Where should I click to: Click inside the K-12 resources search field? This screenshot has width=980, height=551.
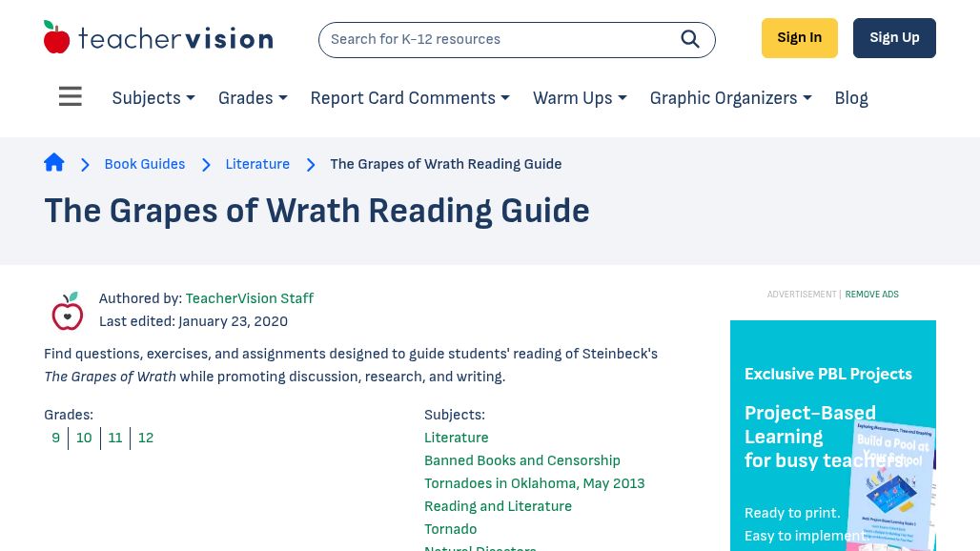pyautogui.click(x=496, y=39)
